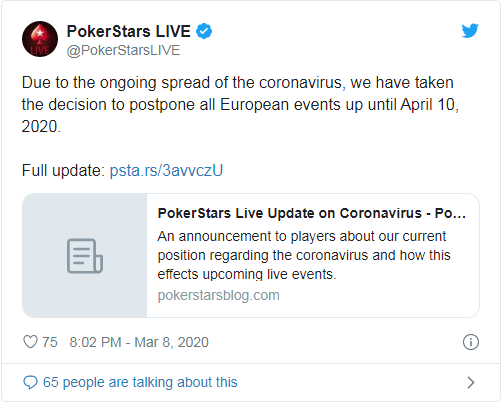This screenshot has width=504, height=404.
Task: Click the blue verified badge
Action: pyautogui.click(x=204, y=31)
